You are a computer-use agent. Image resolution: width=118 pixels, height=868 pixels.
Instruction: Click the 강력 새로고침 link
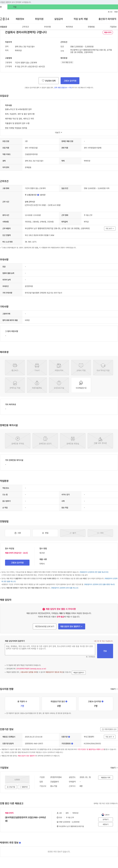click(63, 88)
